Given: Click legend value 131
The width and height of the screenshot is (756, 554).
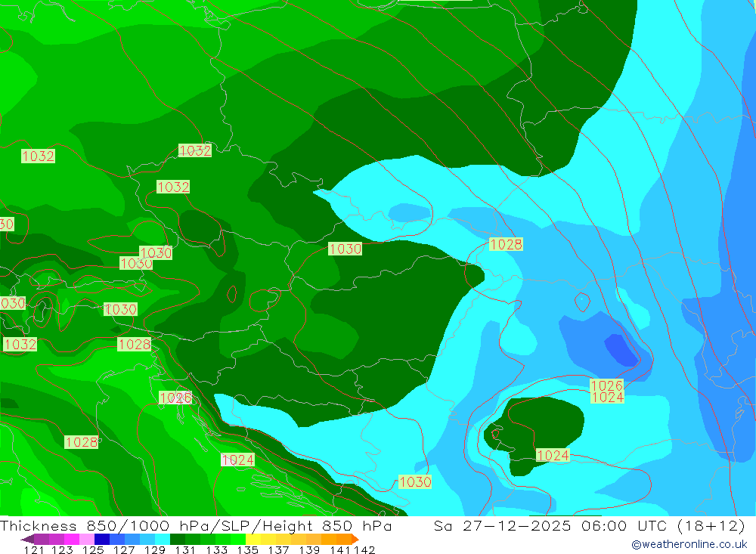Looking at the screenshot, I should point(185,549).
